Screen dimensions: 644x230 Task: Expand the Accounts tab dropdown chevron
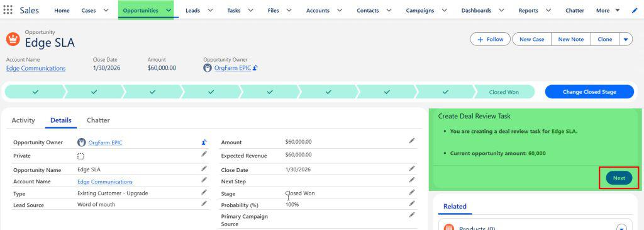click(340, 10)
